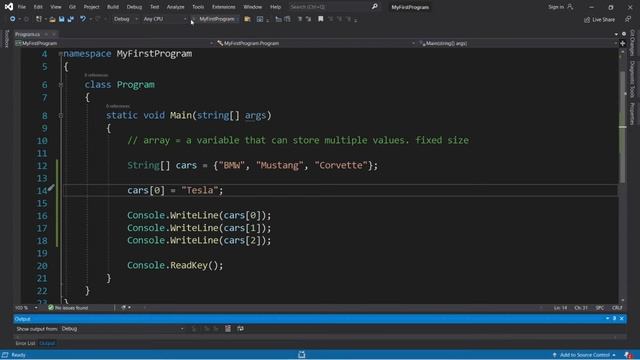The height and width of the screenshot is (360, 640).
Task: Toggle word wrap in Output panel
Action: point(240,329)
